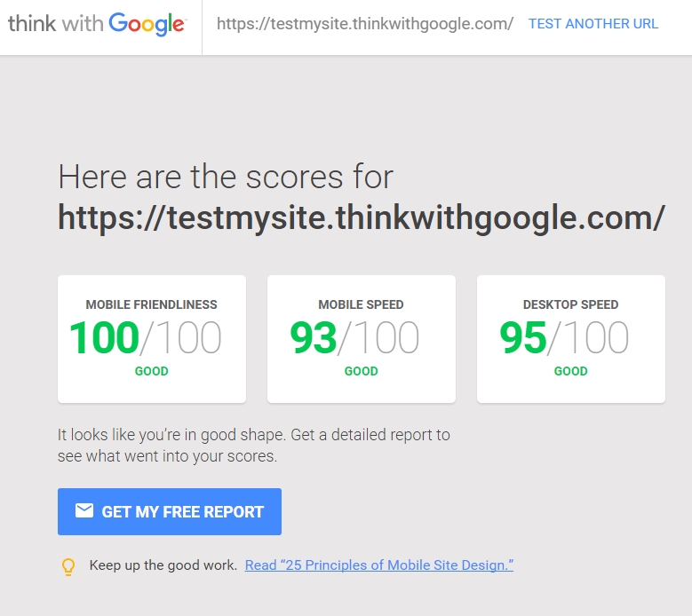
Task: Click the Desktop Speed card title
Action: coord(570,304)
